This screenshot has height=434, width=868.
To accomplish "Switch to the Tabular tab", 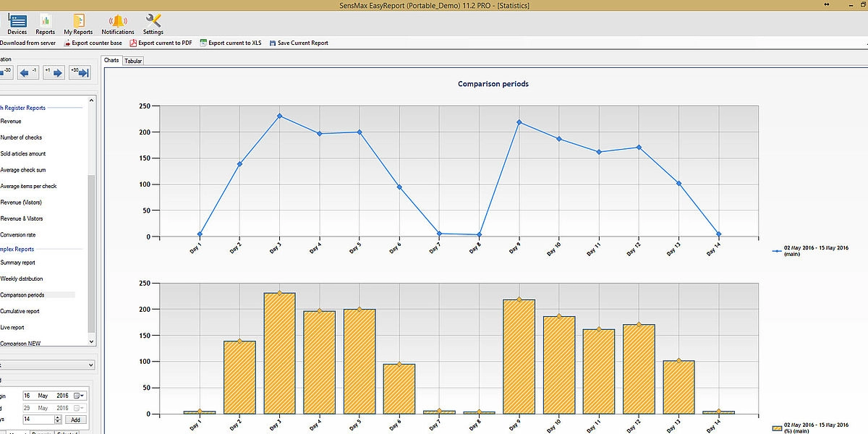I will point(133,61).
